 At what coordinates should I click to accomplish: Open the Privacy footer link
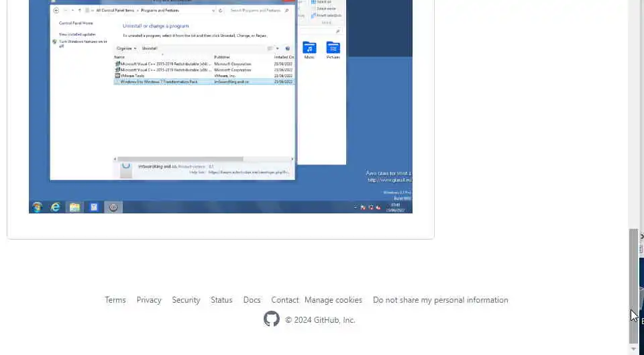pyautogui.click(x=149, y=300)
